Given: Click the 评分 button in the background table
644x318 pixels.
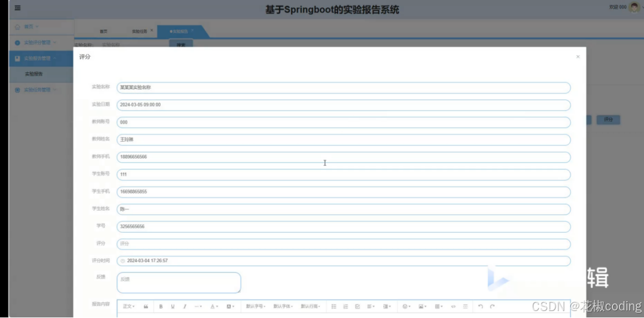Looking at the screenshot, I should click(x=609, y=120).
